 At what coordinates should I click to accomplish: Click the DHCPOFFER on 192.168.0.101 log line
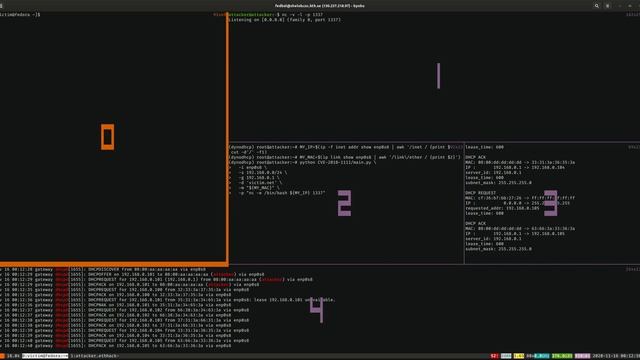coord(132,274)
